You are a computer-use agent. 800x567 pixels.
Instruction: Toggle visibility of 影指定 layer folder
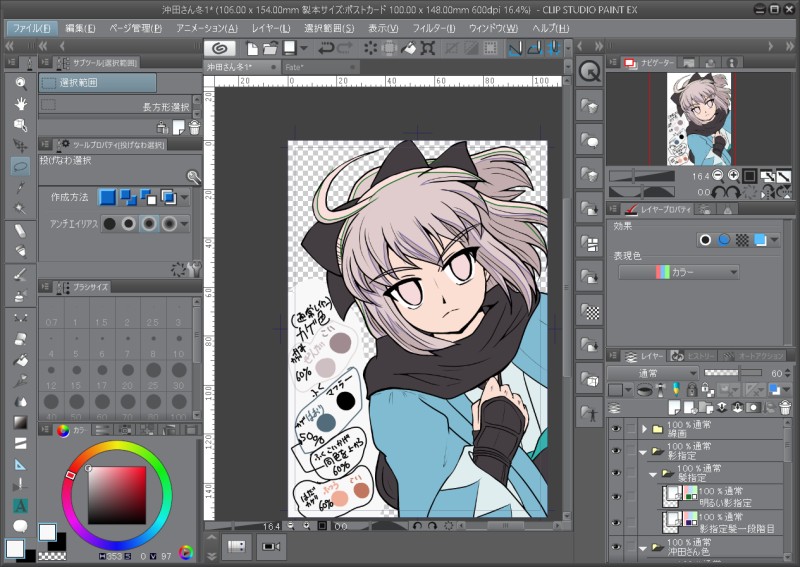[x=616, y=451]
